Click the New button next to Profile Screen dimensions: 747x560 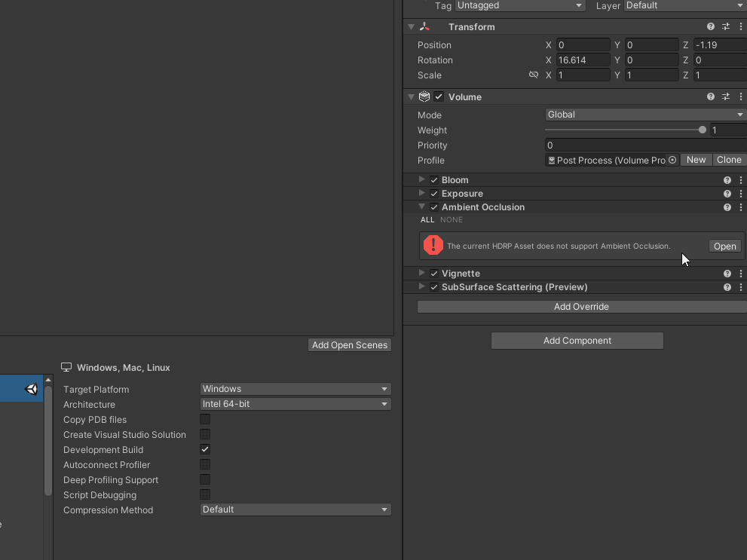pos(696,160)
